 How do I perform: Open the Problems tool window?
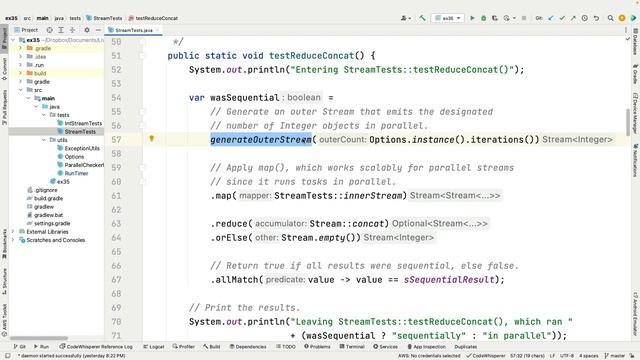pos(317,347)
